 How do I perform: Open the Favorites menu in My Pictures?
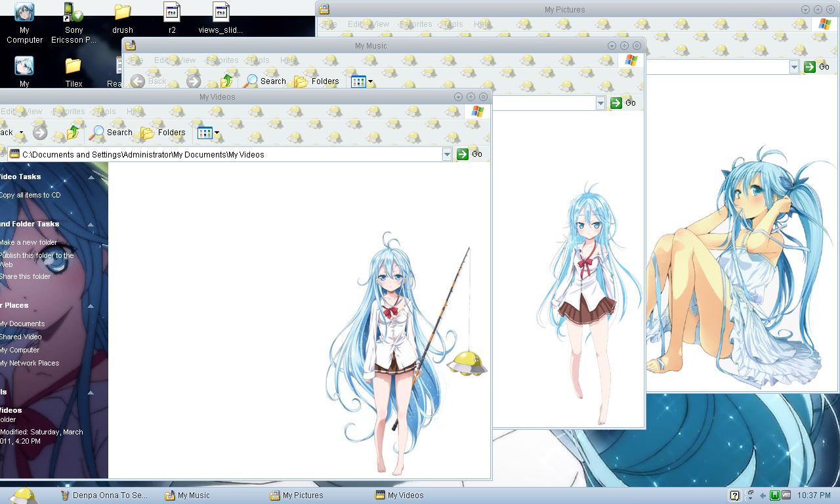[x=415, y=24]
